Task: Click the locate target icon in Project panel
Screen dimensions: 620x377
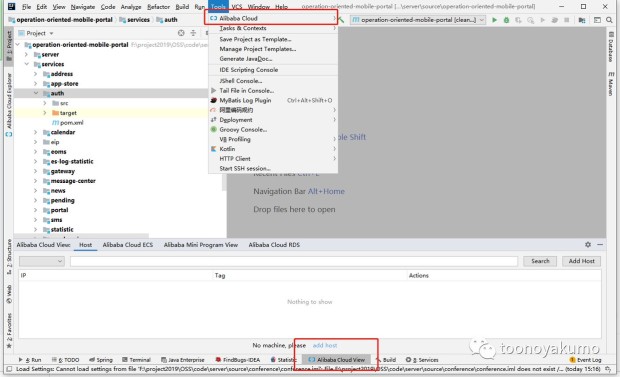Action: (x=181, y=33)
